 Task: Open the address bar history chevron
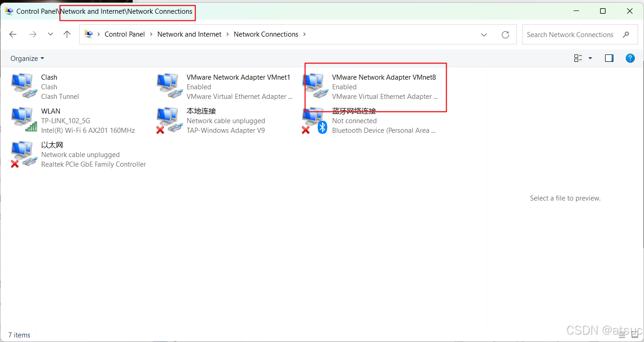pos(484,34)
